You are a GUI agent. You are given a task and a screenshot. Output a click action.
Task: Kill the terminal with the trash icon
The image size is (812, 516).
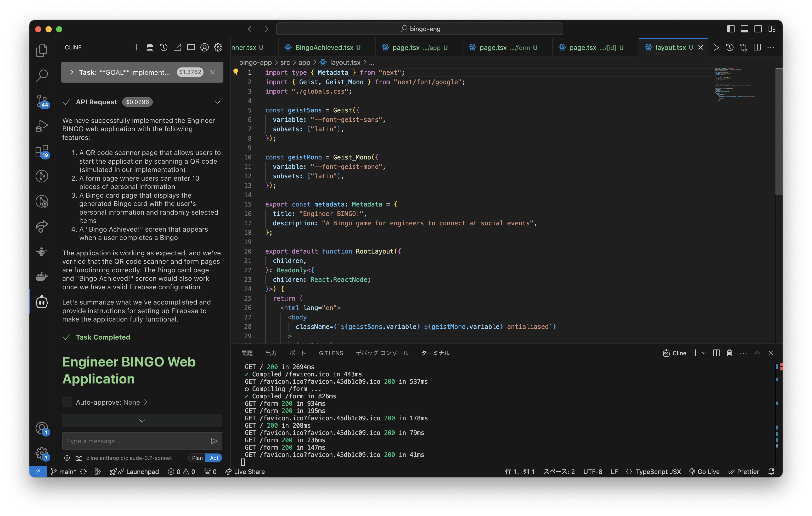(729, 353)
